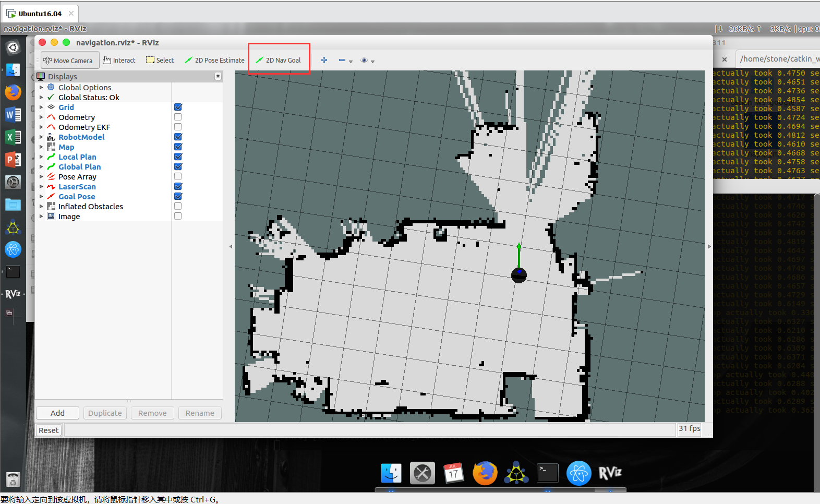Uncheck the Grid display checkbox
Screen dimensions: 820x504
point(178,107)
